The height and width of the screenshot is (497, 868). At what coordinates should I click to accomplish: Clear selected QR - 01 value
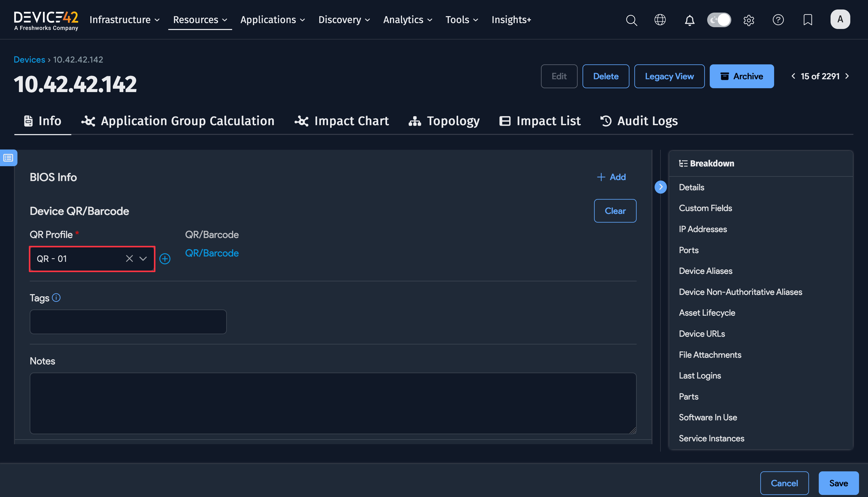(x=129, y=259)
